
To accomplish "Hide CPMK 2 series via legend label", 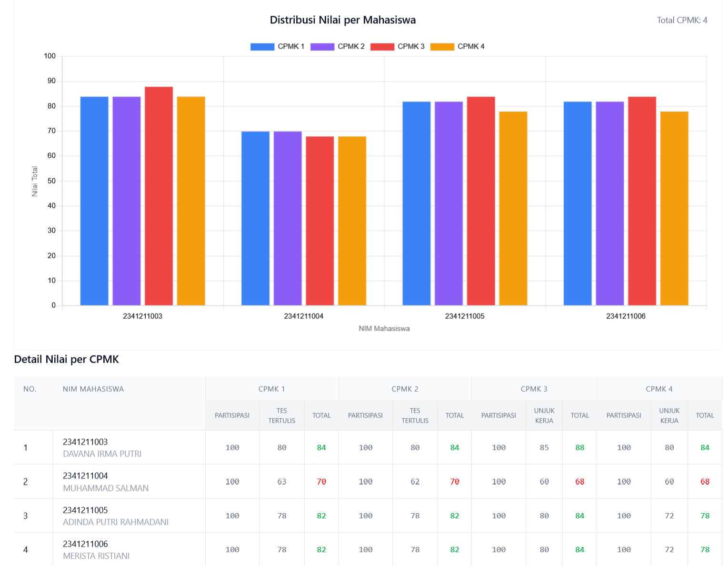I will (x=351, y=46).
